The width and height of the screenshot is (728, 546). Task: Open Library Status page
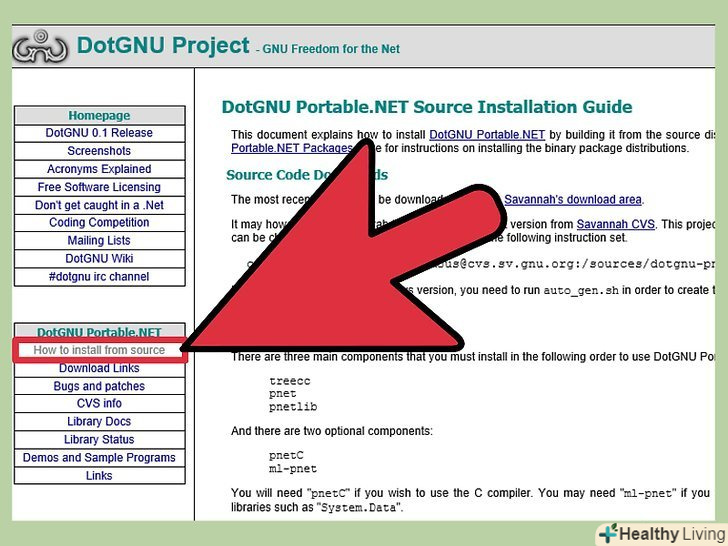[99, 440]
